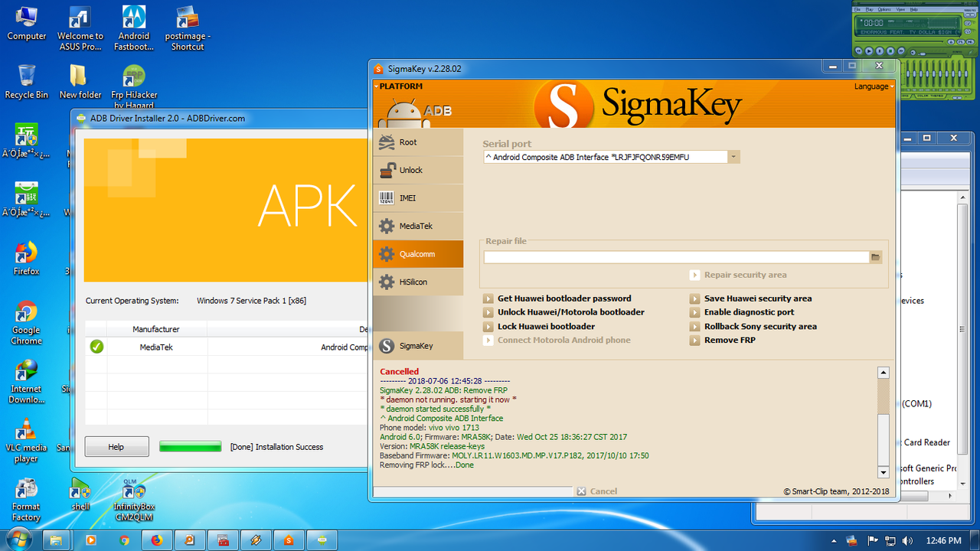
Task: Open the New folder desktop icon
Action: [x=80, y=82]
